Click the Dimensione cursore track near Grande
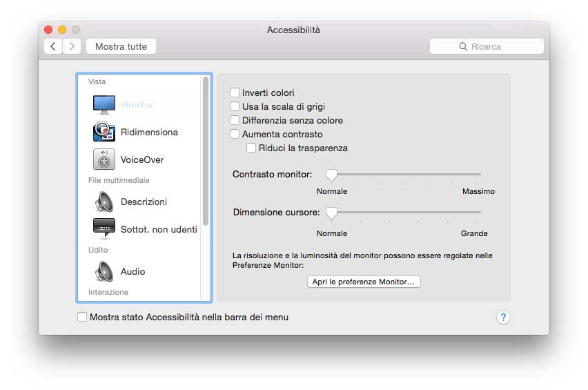This screenshot has height=390, width=588. pos(474,212)
